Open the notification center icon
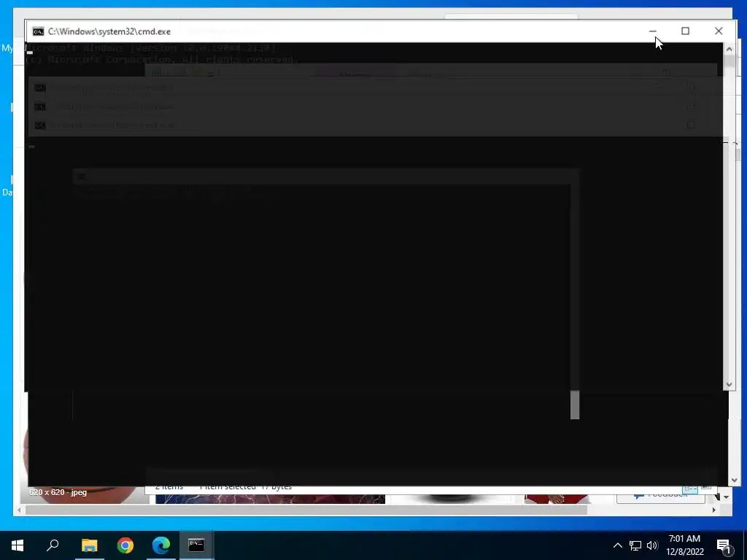 (x=724, y=545)
